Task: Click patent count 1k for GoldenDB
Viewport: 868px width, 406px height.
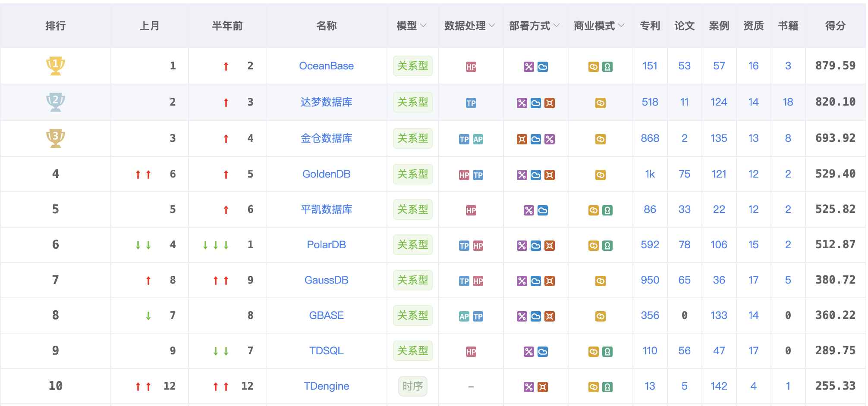Action: pos(650,174)
